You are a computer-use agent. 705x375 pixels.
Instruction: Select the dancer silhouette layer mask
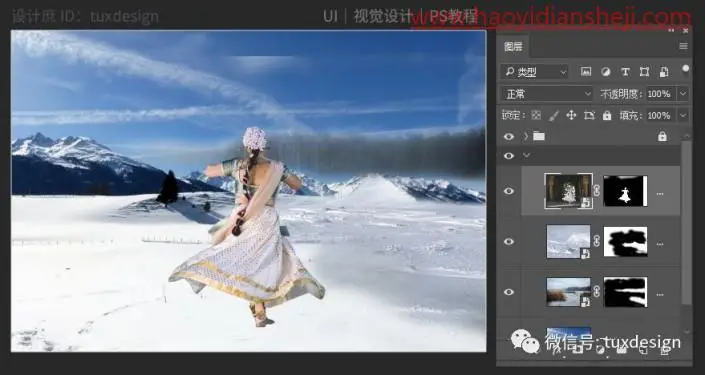click(625, 191)
